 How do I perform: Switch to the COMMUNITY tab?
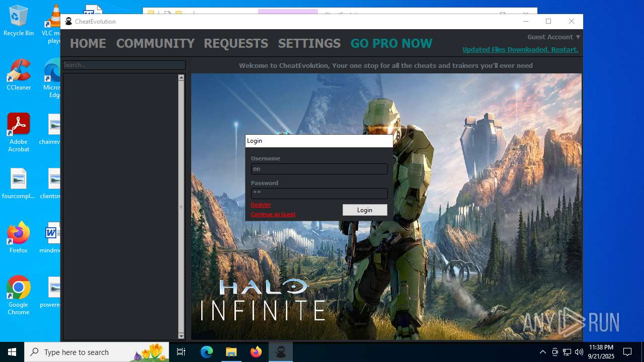coord(155,44)
